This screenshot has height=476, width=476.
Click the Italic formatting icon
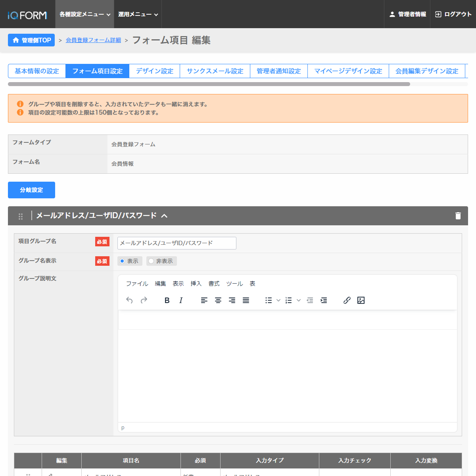click(x=181, y=300)
